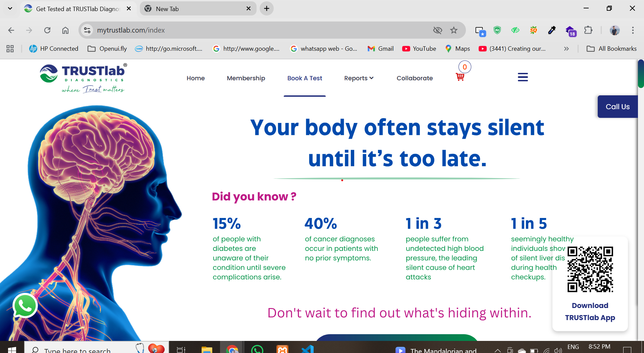Viewport: 644px width, 353px height.
Task: Open the Windows Start menu
Action: (12, 349)
